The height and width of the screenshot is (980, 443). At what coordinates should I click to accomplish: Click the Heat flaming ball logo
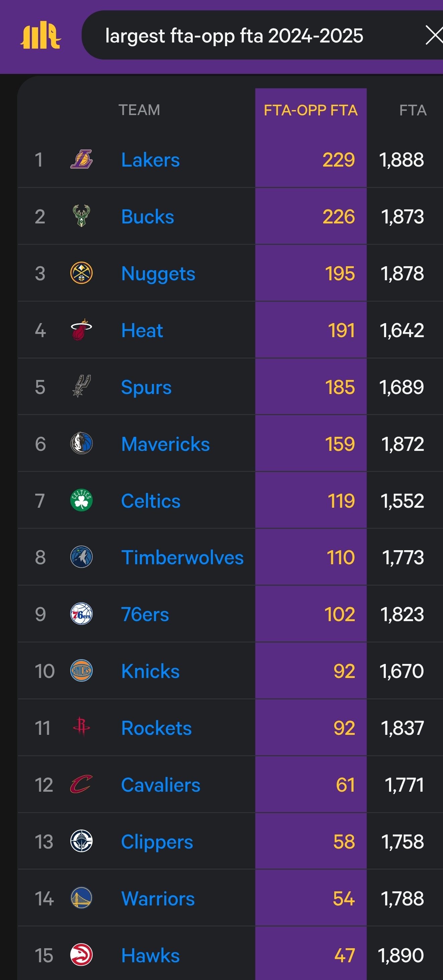(81, 329)
